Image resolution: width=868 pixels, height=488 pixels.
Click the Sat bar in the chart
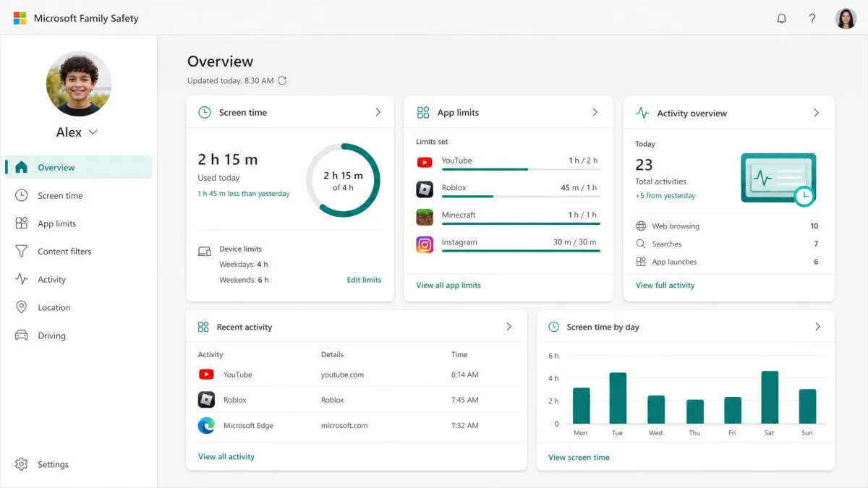[770, 398]
